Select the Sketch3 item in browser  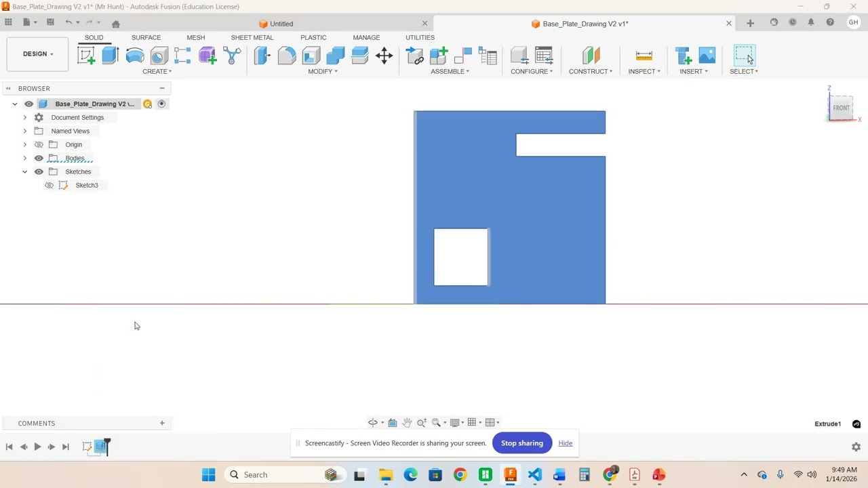point(87,185)
